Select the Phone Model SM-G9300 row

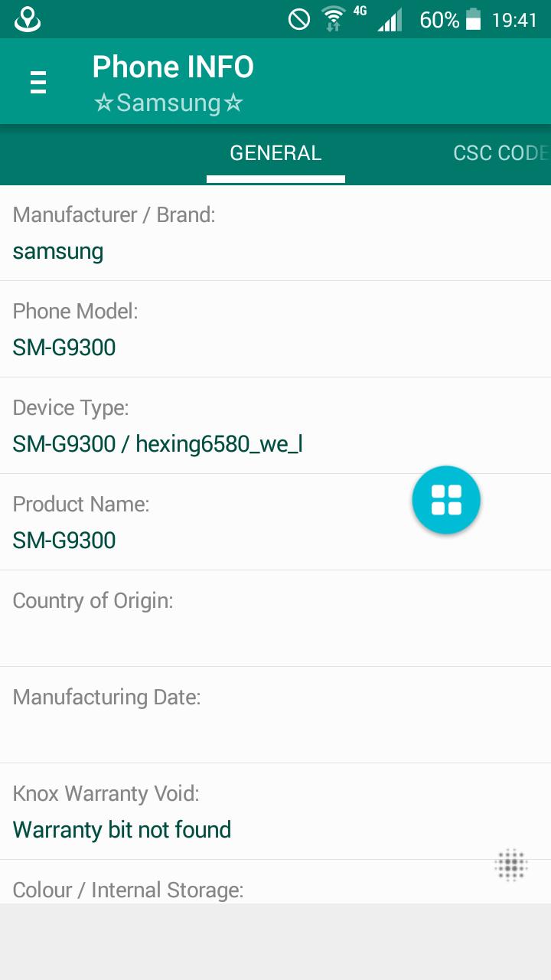275,329
